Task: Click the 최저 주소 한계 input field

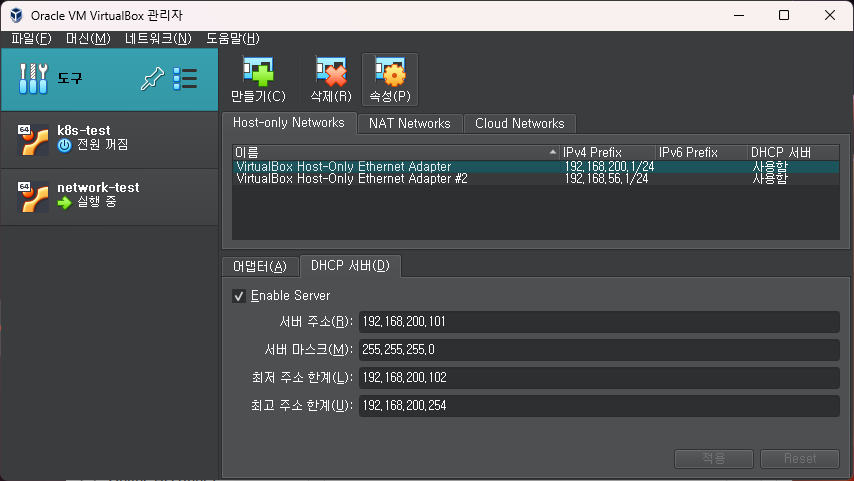Action: (599, 378)
